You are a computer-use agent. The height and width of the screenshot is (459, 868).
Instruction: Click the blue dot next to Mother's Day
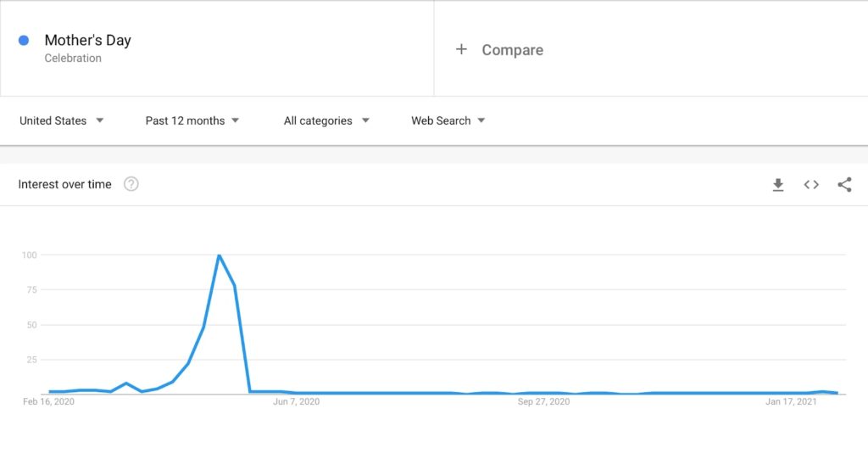pos(24,40)
